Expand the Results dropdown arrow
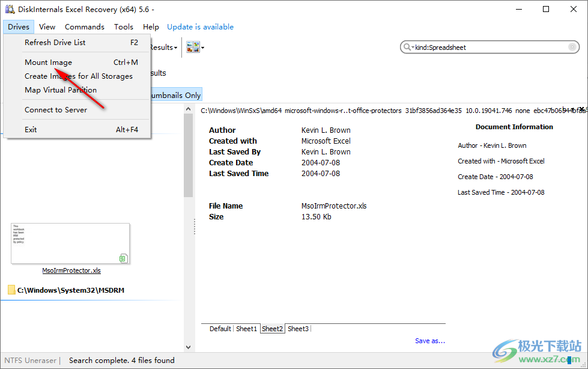This screenshot has width=588, height=369. (175, 47)
